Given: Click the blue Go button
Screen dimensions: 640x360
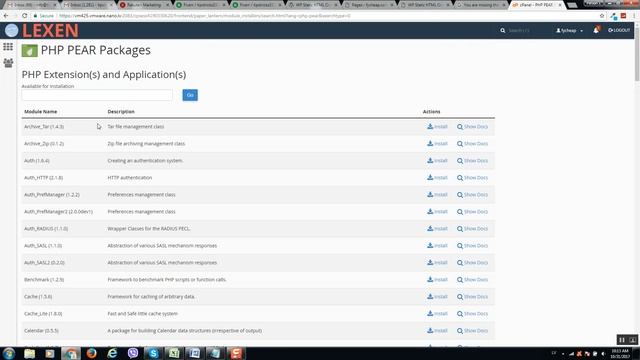Looking at the screenshot, I should pyautogui.click(x=190, y=95).
